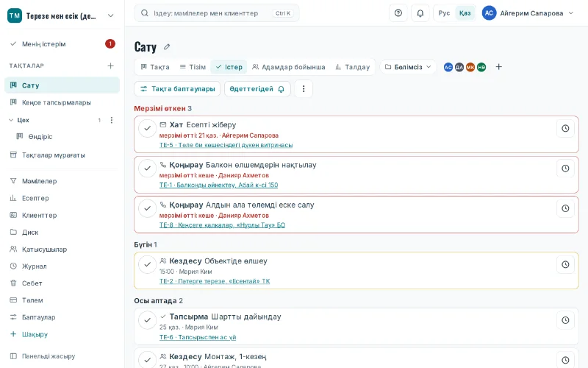The image size is (588, 368).
Task: Click the help question mark icon
Action: click(398, 13)
